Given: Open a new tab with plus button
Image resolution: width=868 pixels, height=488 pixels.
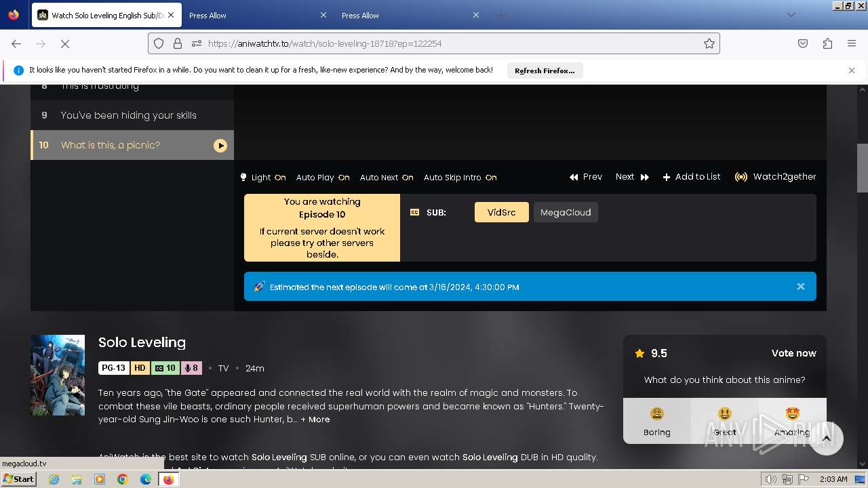Looking at the screenshot, I should [x=502, y=15].
